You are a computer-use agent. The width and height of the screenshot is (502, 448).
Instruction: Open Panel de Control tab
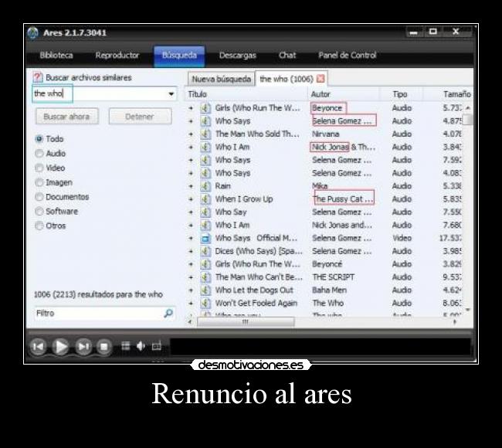[x=348, y=56]
